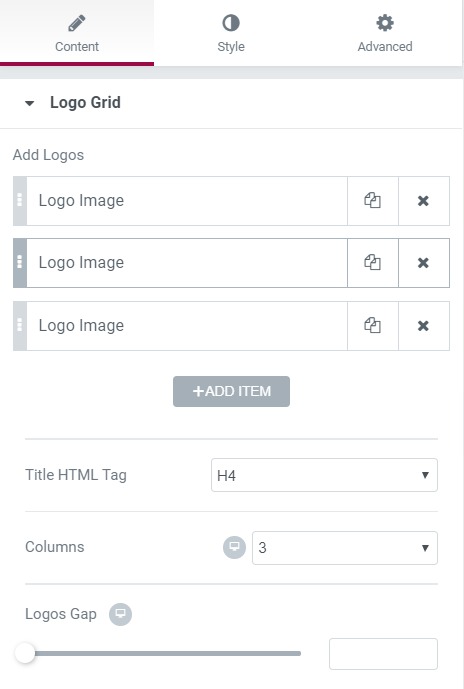Switch to the Style tab
Image resolution: width=464 pixels, height=689 pixels.
point(231,33)
